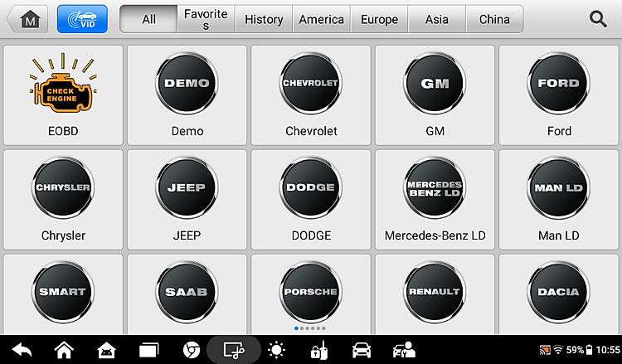The width and height of the screenshot is (622, 364).
Task: Click the Chevrolet label text
Action: (311, 131)
